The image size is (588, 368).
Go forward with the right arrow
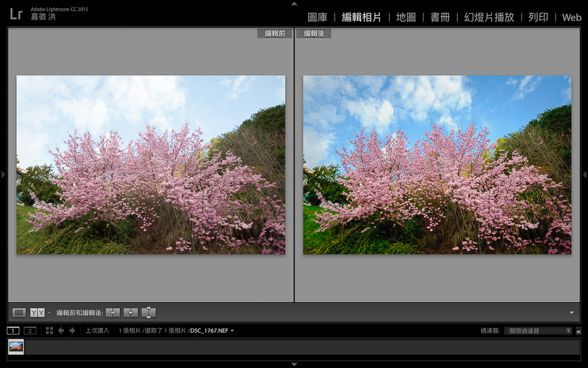(x=72, y=331)
